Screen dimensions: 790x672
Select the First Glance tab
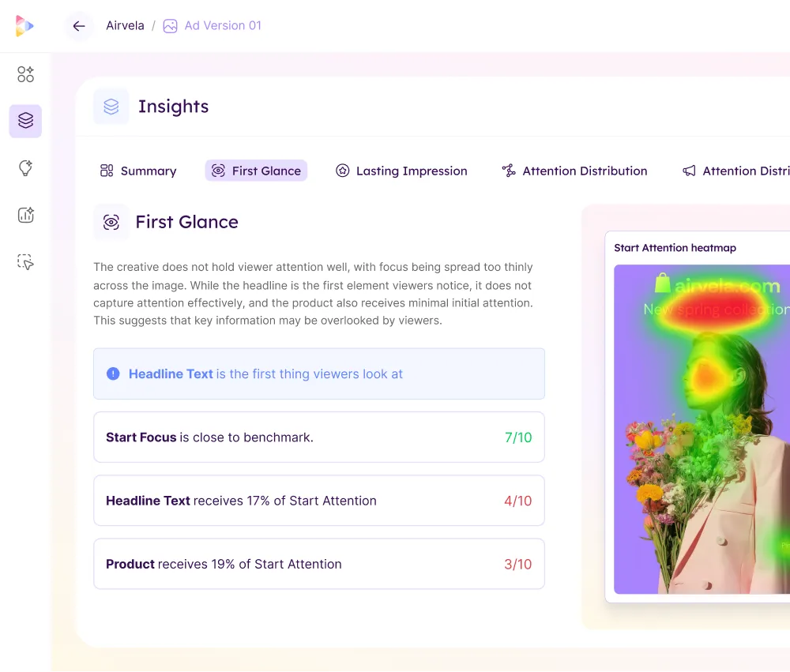point(256,171)
